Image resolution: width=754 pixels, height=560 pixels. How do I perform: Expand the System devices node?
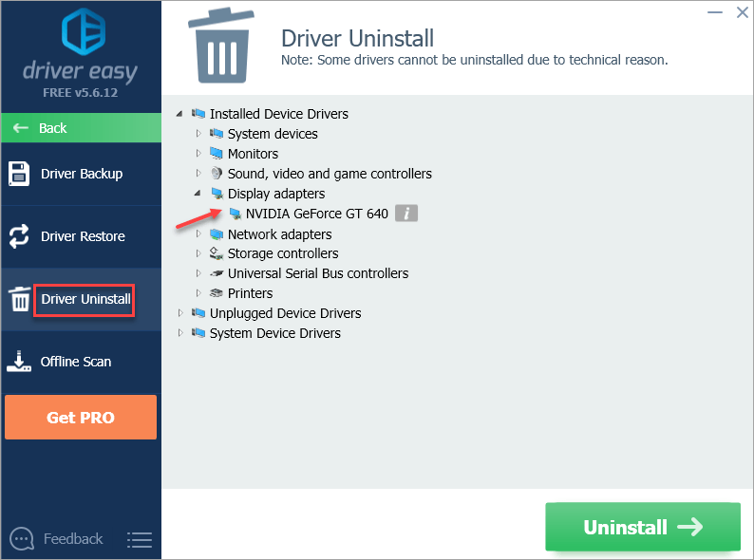[x=198, y=133]
